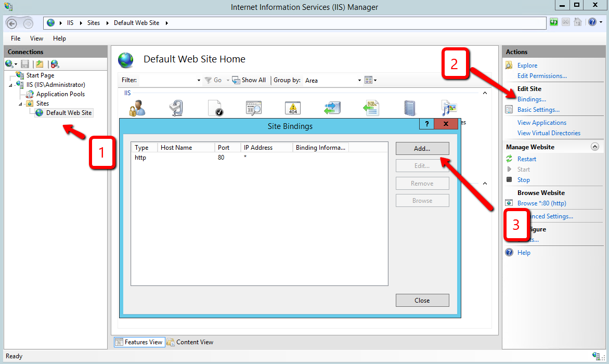Open the Error Pages 404 icon
This screenshot has width=609, height=364.
coord(293,108)
